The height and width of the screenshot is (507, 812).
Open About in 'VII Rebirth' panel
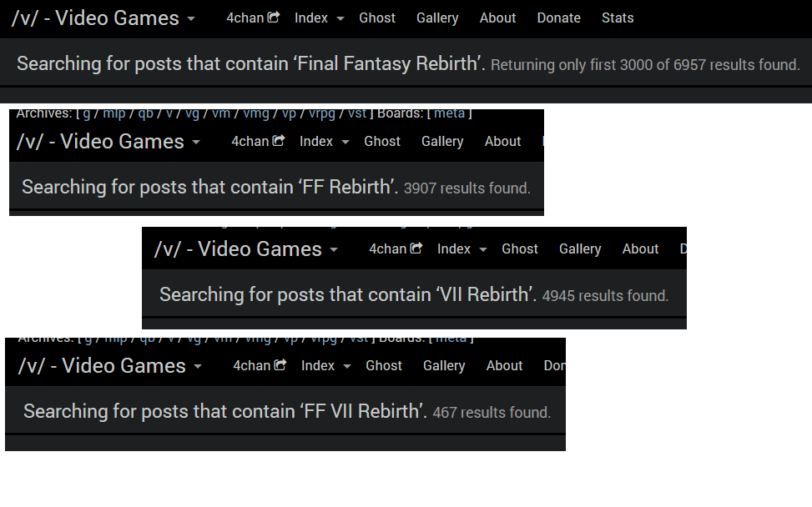pos(640,248)
